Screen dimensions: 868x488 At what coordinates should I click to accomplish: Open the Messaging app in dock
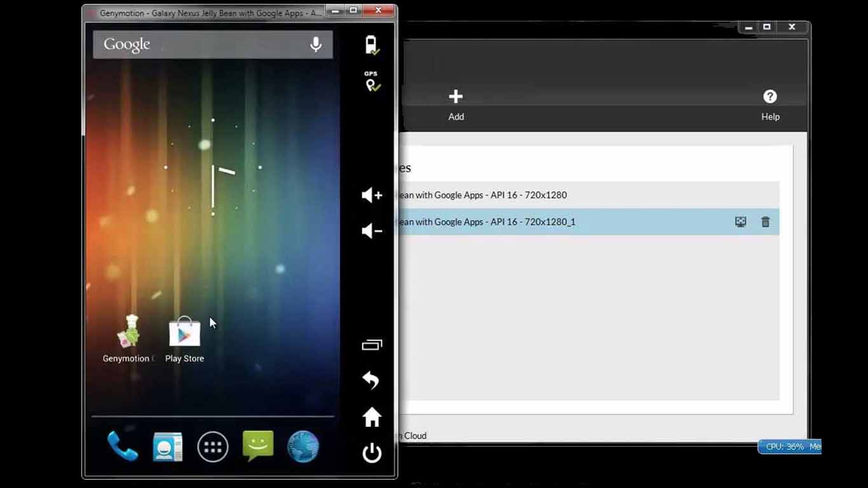(x=258, y=446)
